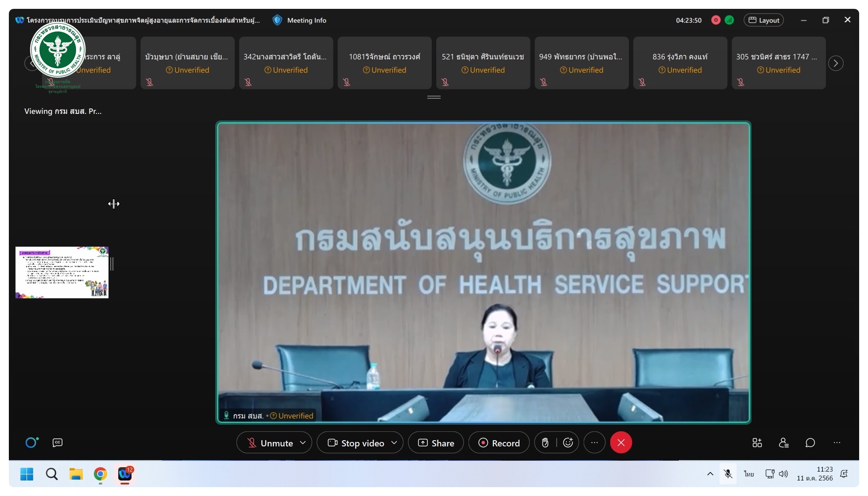Viewport: 868px width, 496px height.
Task: Open audio options dropdown arrow
Action: coord(303,443)
